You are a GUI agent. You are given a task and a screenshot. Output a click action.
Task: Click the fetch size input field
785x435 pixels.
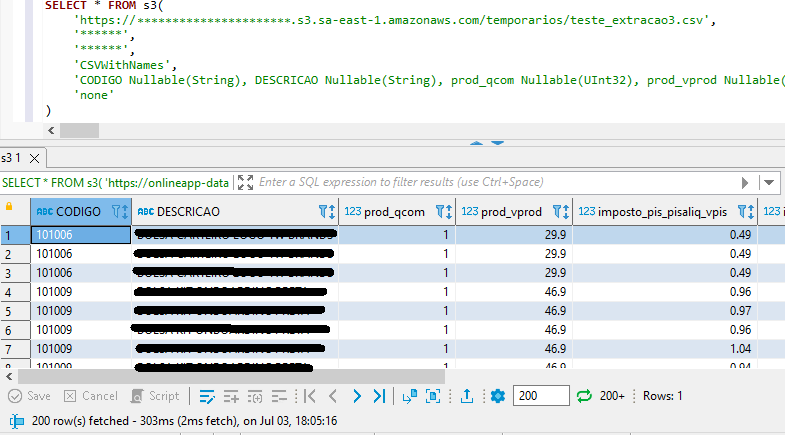click(540, 396)
